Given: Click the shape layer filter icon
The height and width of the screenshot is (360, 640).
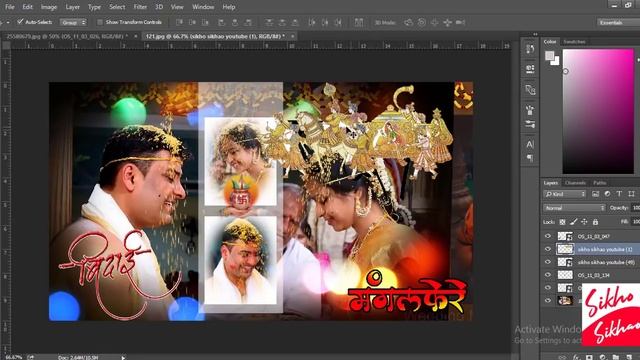Looking at the screenshot, I should [x=631, y=194].
